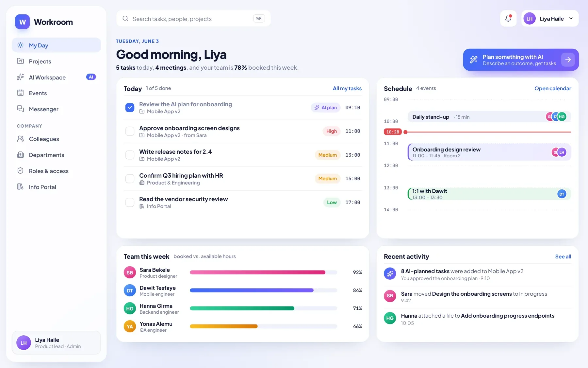Open Events in the sidebar

tap(56, 93)
